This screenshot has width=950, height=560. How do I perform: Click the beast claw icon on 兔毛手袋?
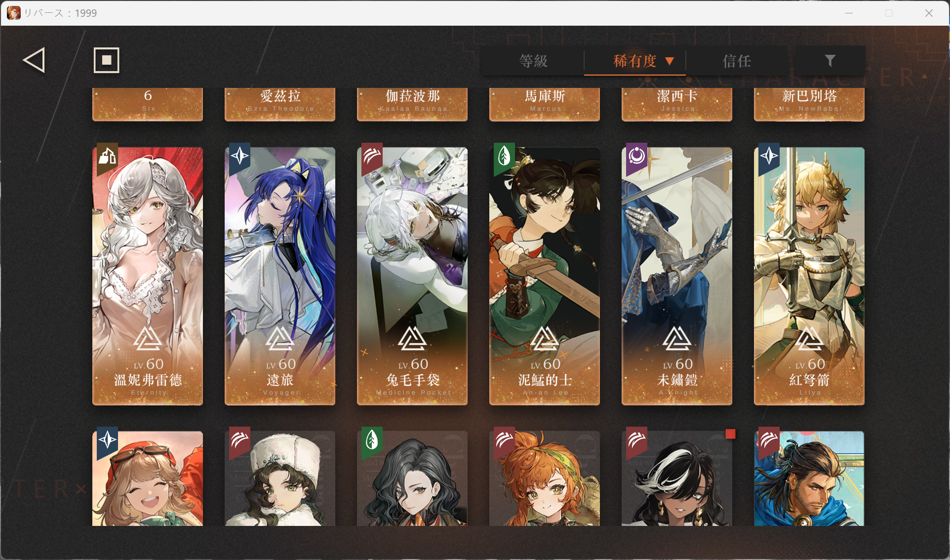[x=372, y=158]
